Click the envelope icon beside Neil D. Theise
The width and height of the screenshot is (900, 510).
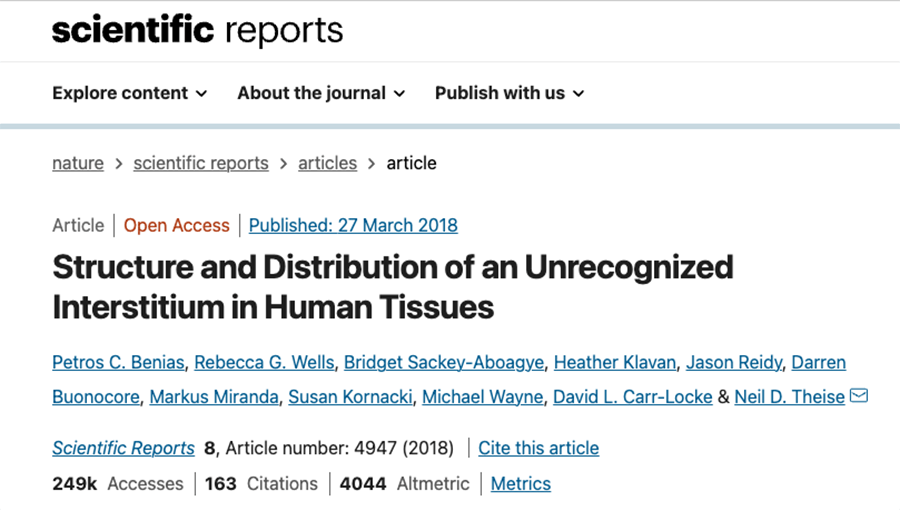click(859, 396)
